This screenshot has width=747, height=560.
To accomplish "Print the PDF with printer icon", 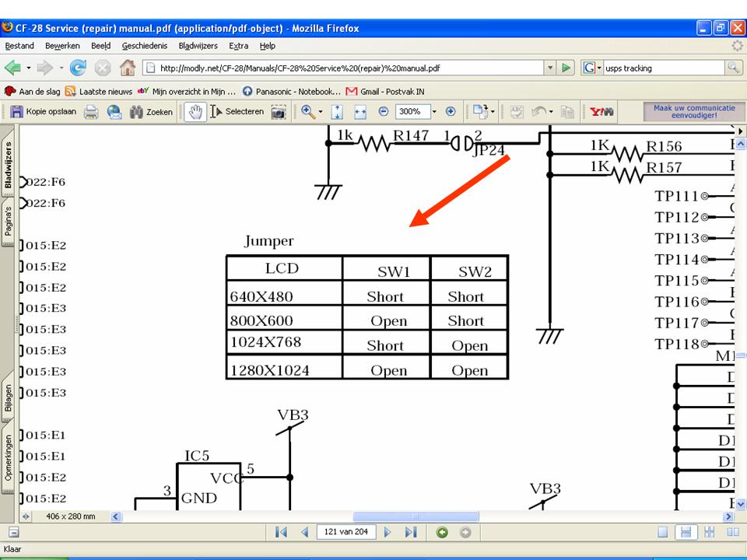I will (91, 112).
